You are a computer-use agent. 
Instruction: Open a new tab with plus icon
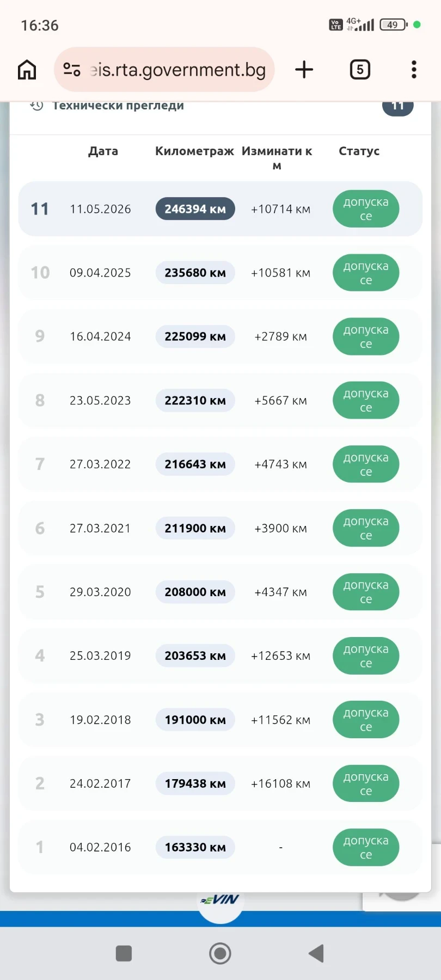pyautogui.click(x=304, y=70)
